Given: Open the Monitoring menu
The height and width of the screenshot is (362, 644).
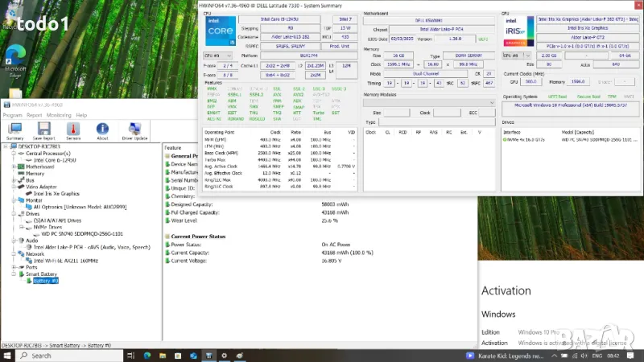Looking at the screenshot, I should [59, 115].
